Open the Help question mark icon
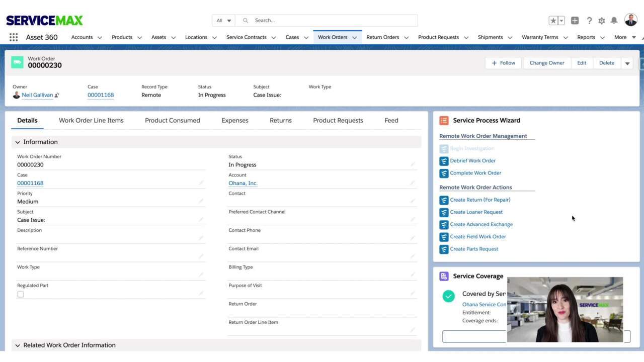This screenshot has width=644, height=362. click(x=589, y=21)
